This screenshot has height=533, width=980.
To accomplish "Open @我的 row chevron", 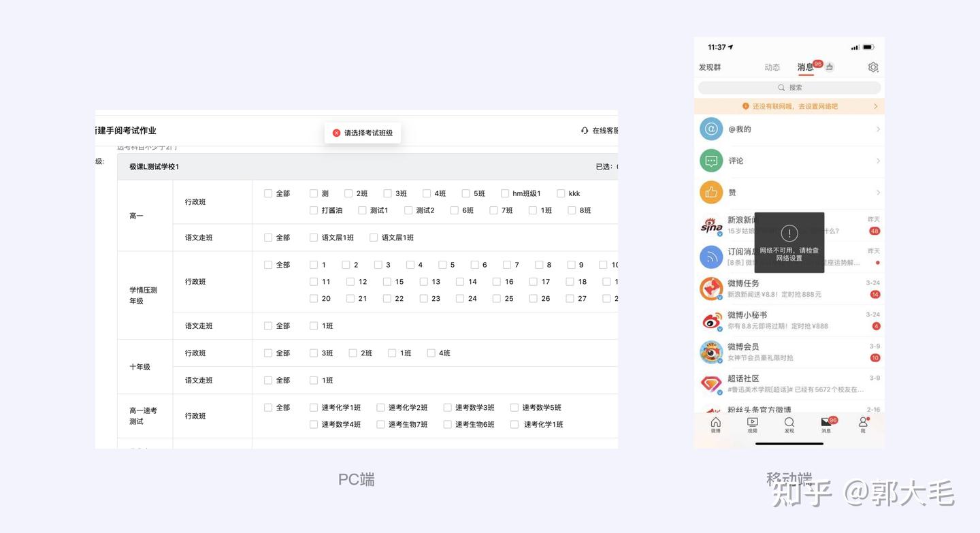I will (x=878, y=129).
